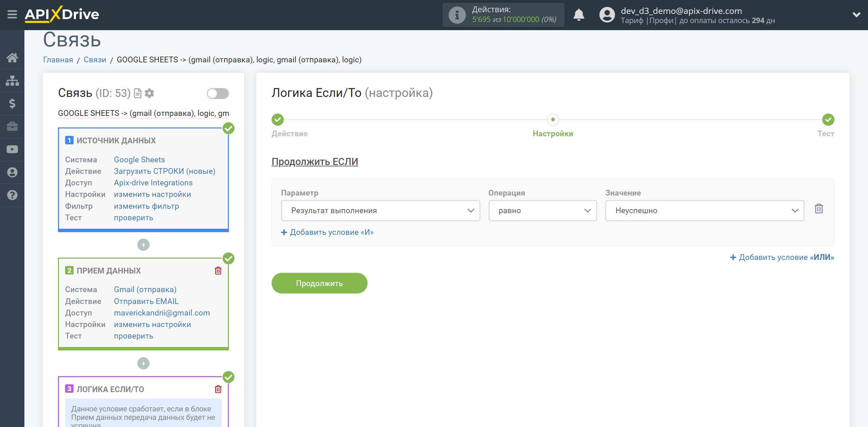Click Загрузить СТРОКИ (новые) action link
This screenshot has width=868, height=427.
click(164, 171)
